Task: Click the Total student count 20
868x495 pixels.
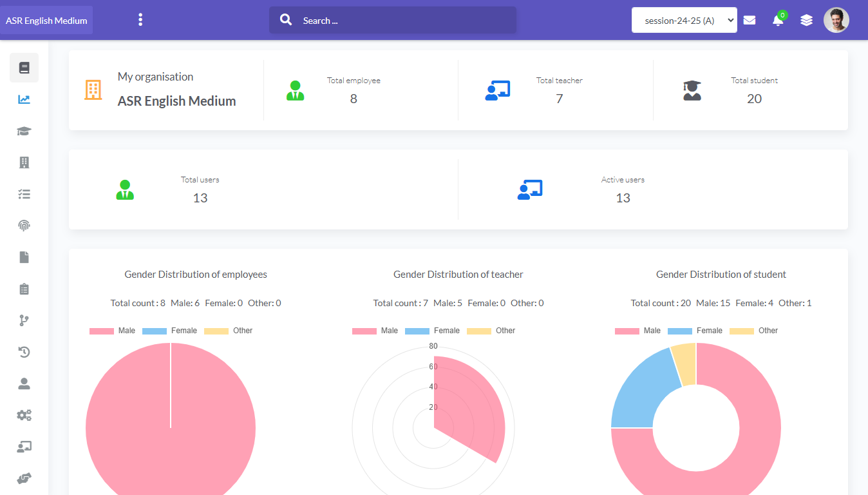Action: click(755, 99)
